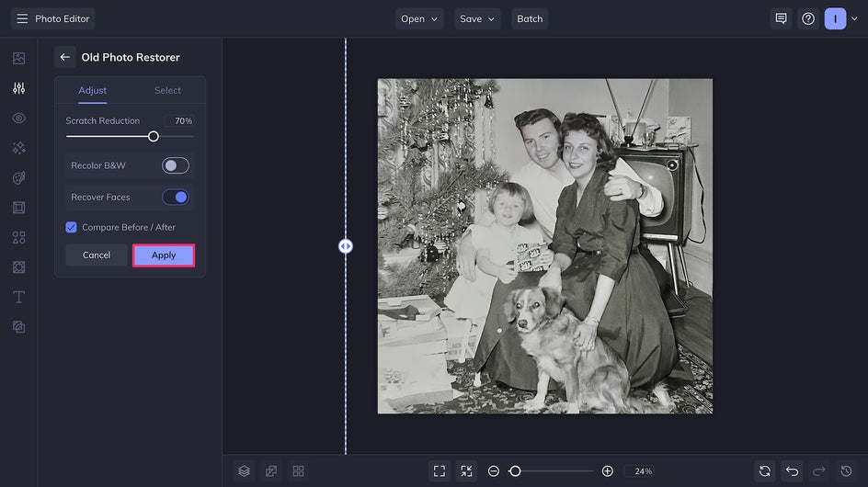Switch to the Select tab

pos(167,90)
